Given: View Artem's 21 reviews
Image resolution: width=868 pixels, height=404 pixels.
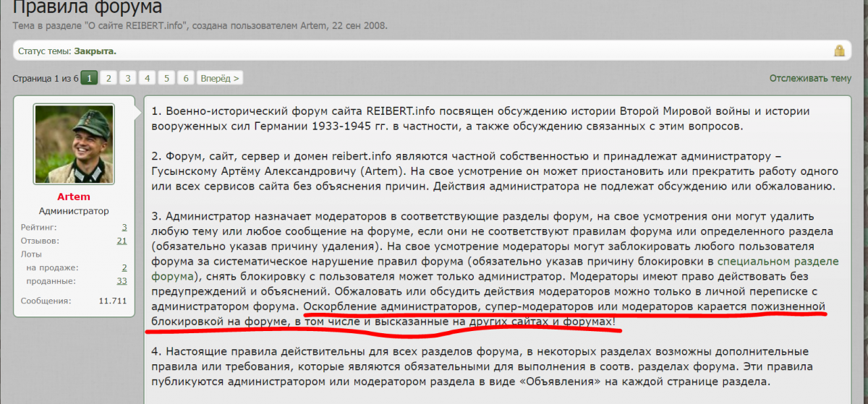Looking at the screenshot, I should point(122,241).
